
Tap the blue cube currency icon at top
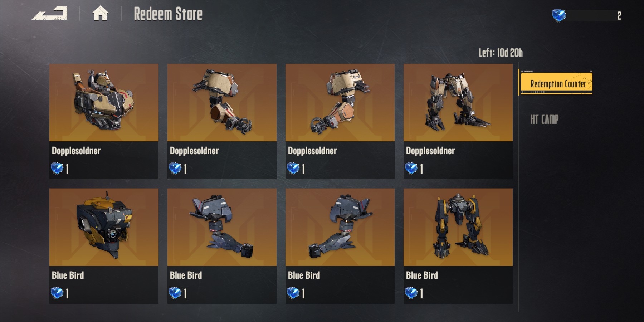click(x=559, y=15)
